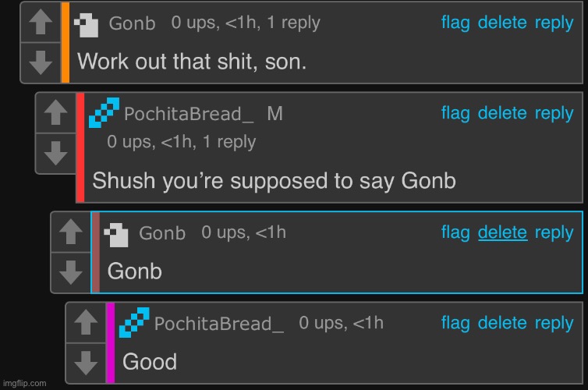Click the underlined delete link on "Gonb" reply
Viewport: 588px width, 390px height.
(x=502, y=232)
